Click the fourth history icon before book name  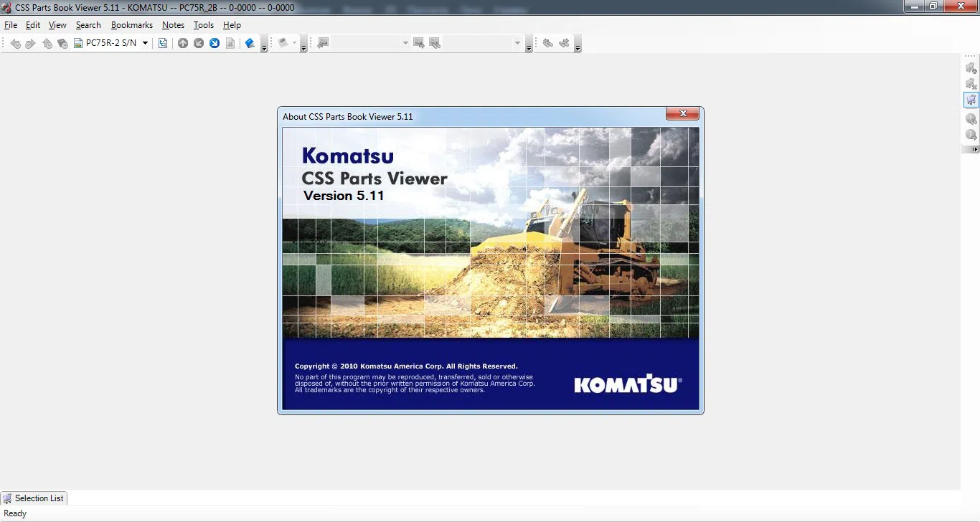click(x=62, y=43)
